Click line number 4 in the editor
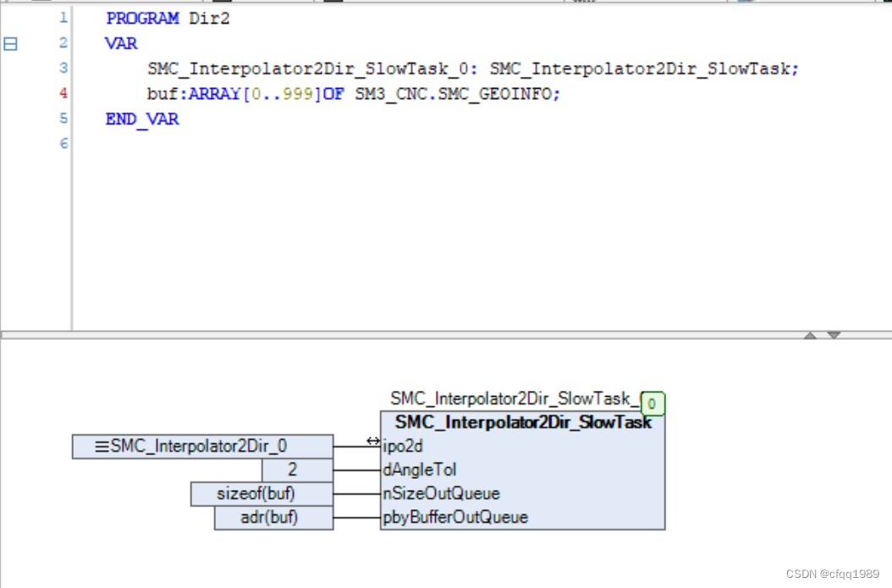Image resolution: width=892 pixels, height=588 pixels. tap(63, 93)
